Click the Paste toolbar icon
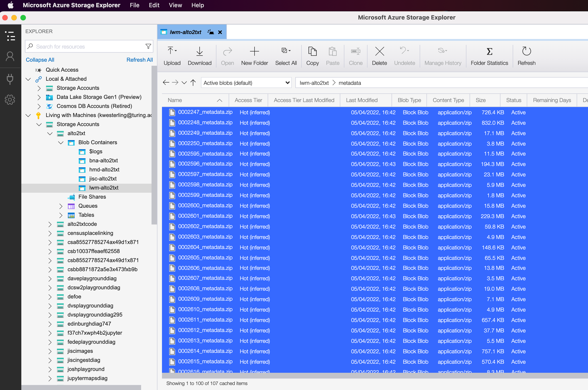 point(332,51)
